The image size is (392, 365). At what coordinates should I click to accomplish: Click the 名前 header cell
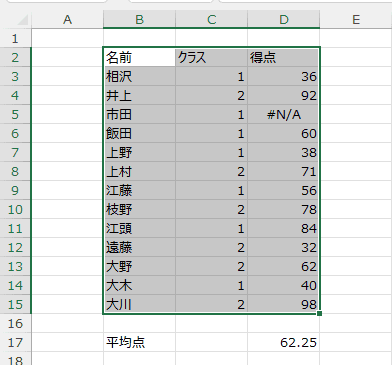[x=139, y=58]
